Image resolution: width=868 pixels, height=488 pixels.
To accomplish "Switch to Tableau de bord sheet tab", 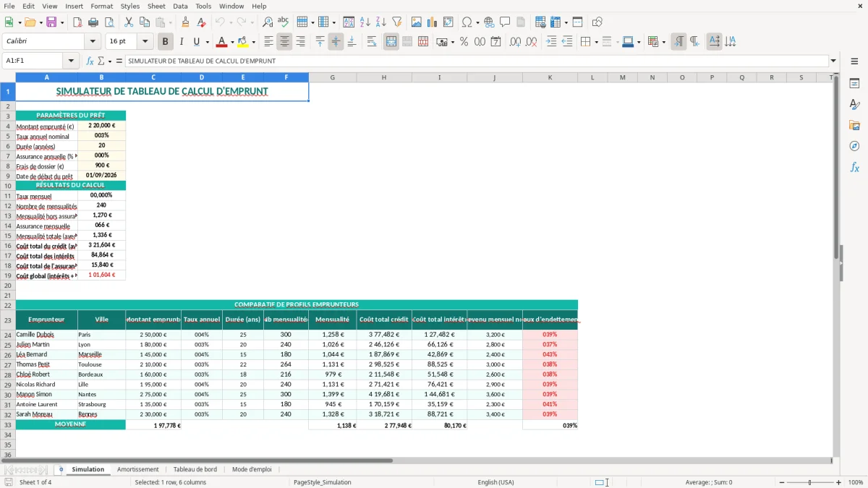I will coord(195,469).
